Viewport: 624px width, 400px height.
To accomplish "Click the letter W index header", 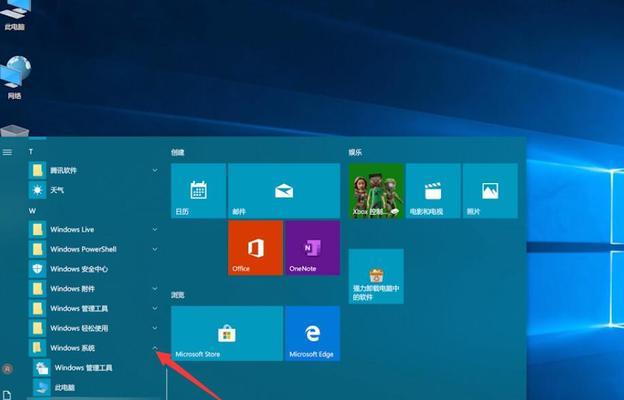I will 32,211.
